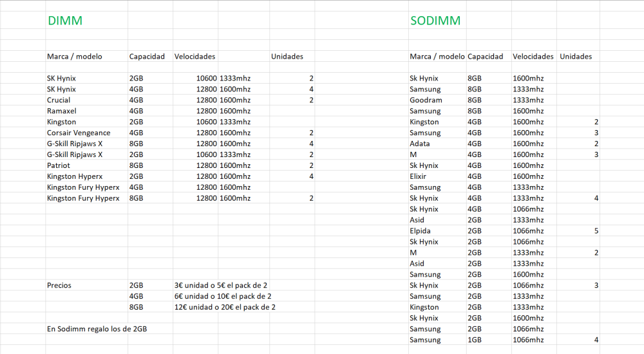Select the Patriot brand cell
Viewport: 644px width, 354px height.
[59, 165]
